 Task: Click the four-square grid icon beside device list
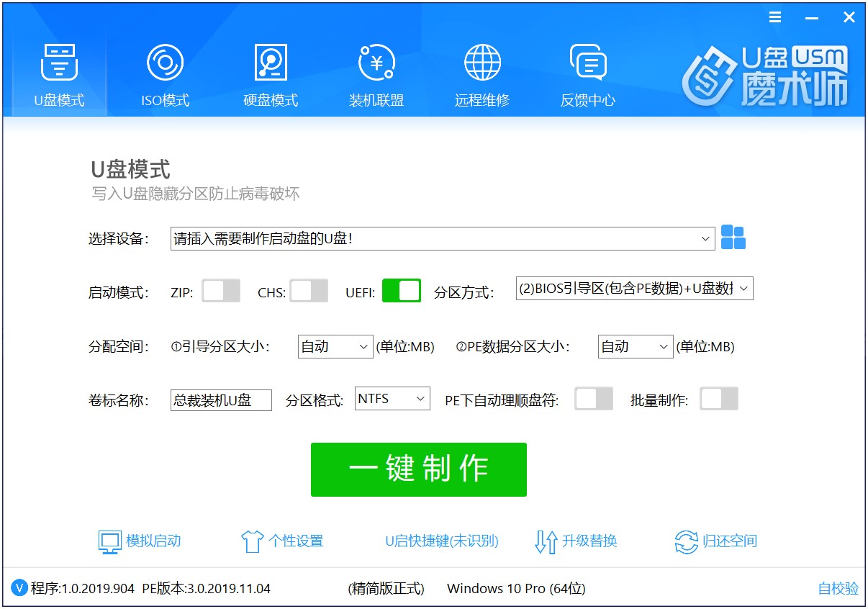pos(733,238)
